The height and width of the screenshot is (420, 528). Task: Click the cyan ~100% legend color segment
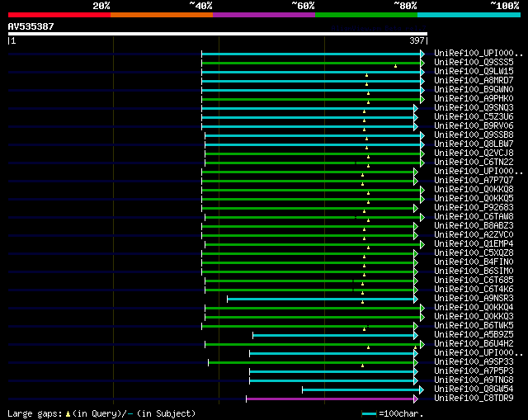click(x=469, y=15)
